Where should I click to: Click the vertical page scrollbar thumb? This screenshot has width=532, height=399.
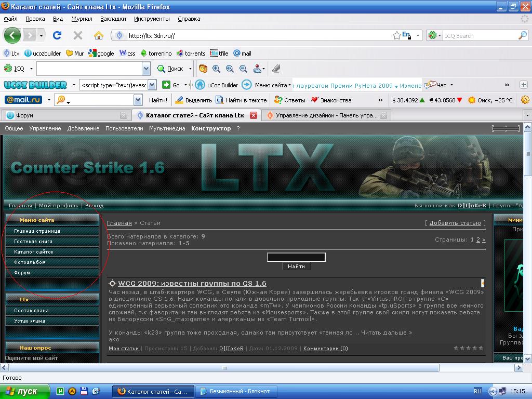[x=528, y=154]
